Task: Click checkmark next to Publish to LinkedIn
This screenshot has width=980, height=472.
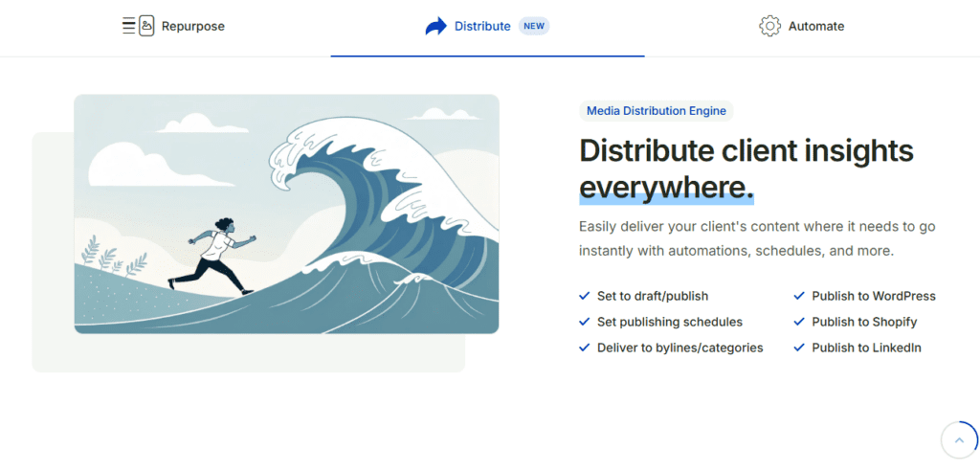Action: [799, 348]
